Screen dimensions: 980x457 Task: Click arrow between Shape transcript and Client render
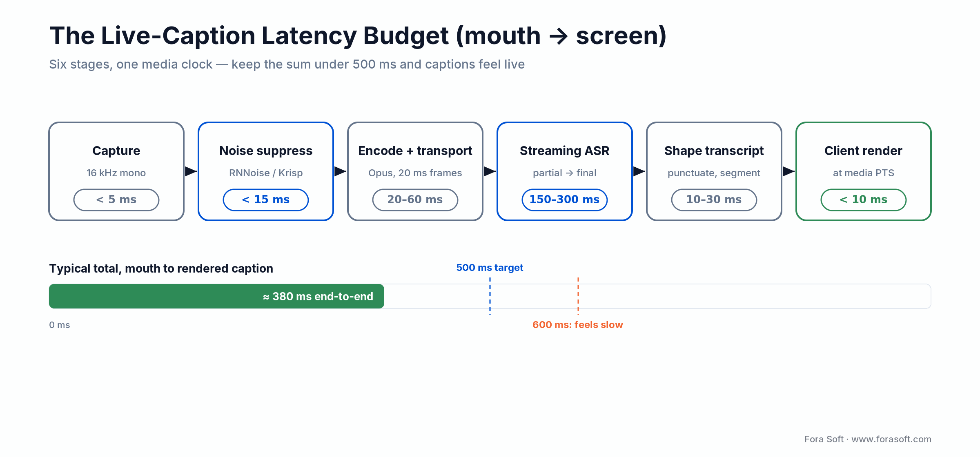pos(788,171)
